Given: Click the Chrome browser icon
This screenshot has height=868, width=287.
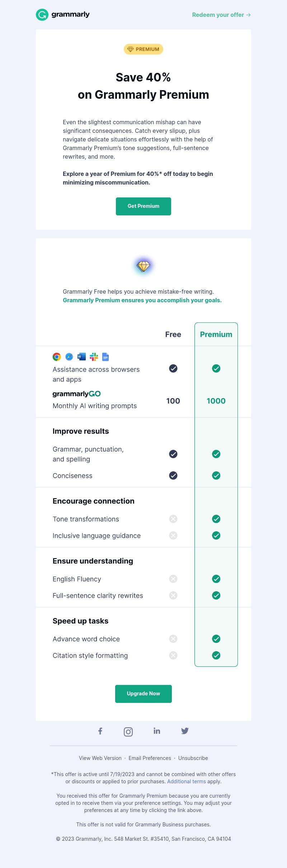Looking at the screenshot, I should pyautogui.click(x=57, y=357).
